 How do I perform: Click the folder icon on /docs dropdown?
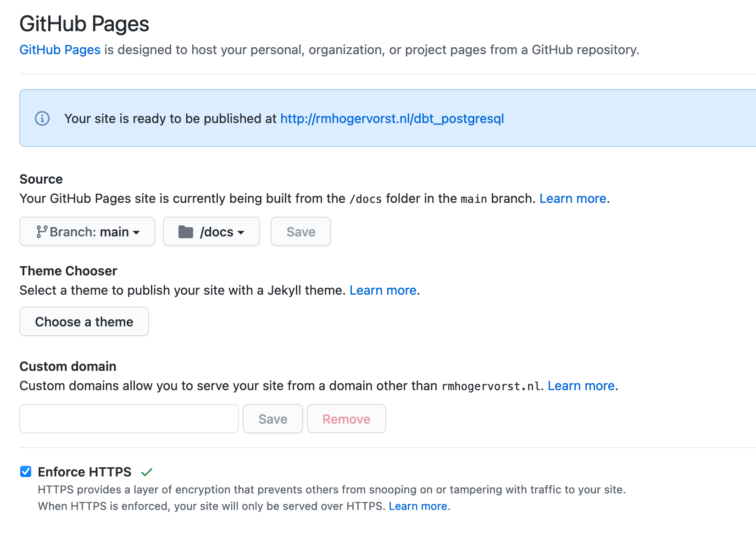pos(186,232)
